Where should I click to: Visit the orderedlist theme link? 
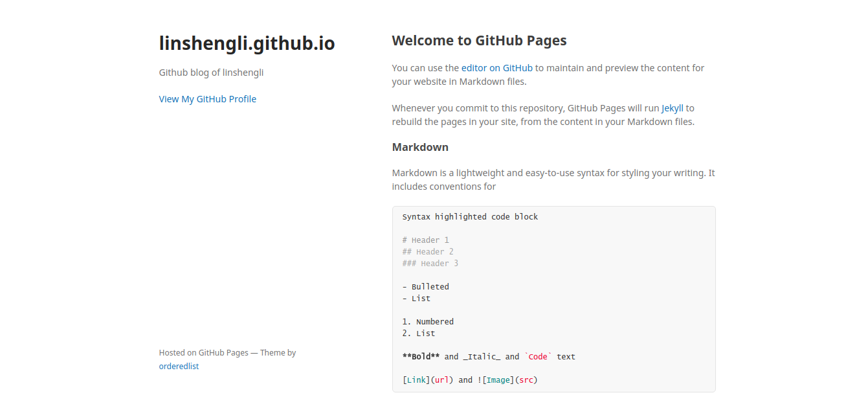pos(179,366)
